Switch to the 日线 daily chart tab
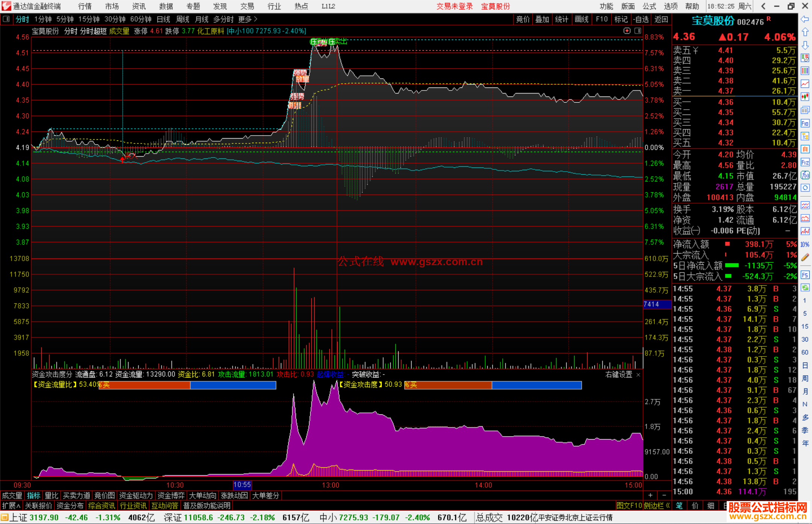The width and height of the screenshot is (812, 524). [164, 19]
